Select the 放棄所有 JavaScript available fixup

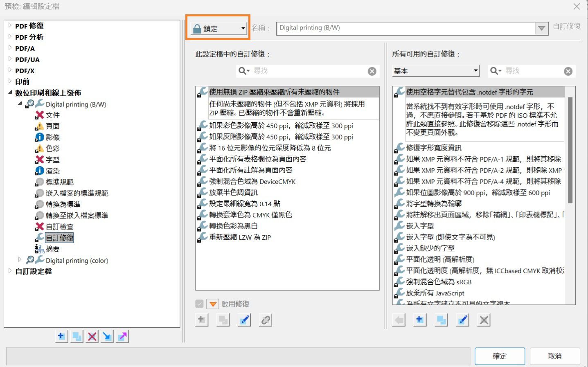pyautogui.click(x=435, y=293)
